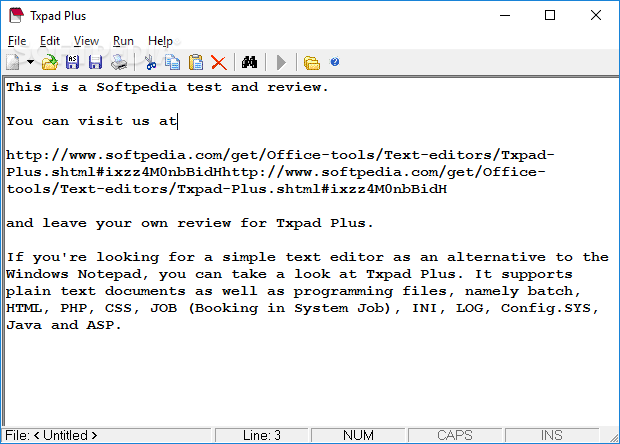Click the Copy icon

click(172, 62)
